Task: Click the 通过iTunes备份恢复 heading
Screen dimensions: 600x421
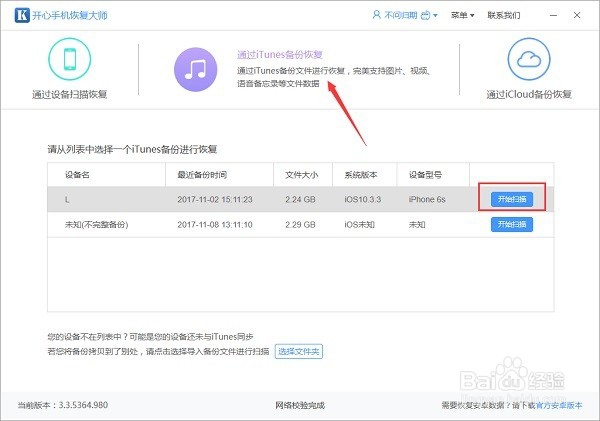Action: 280,54
